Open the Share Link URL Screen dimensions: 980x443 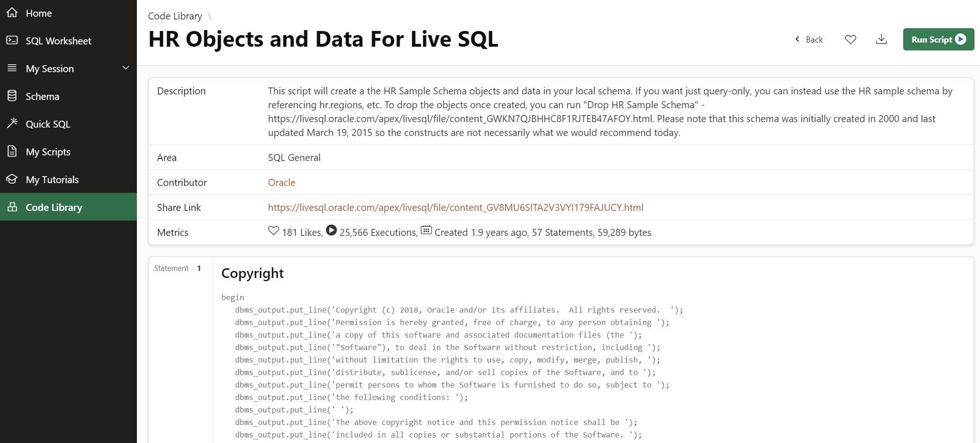[x=456, y=207]
